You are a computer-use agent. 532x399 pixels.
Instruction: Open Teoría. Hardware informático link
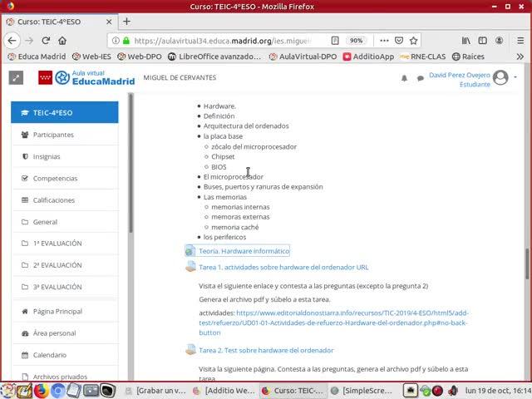[x=244, y=251]
